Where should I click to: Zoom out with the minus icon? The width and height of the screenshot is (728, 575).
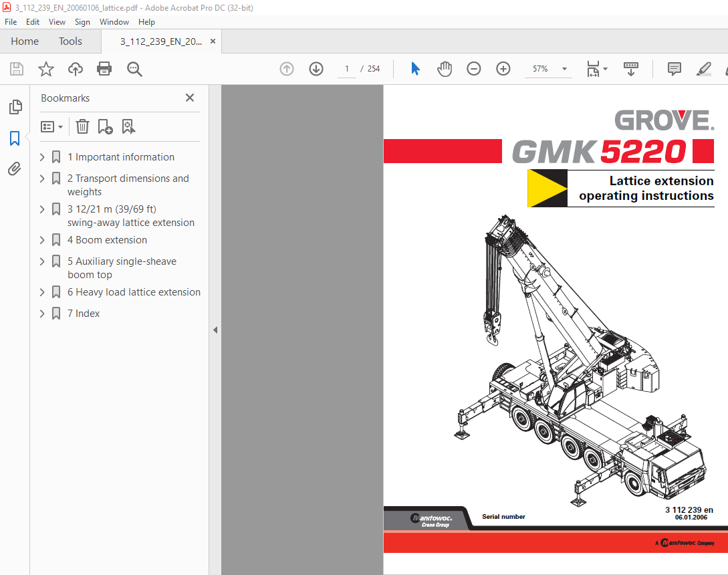point(473,69)
